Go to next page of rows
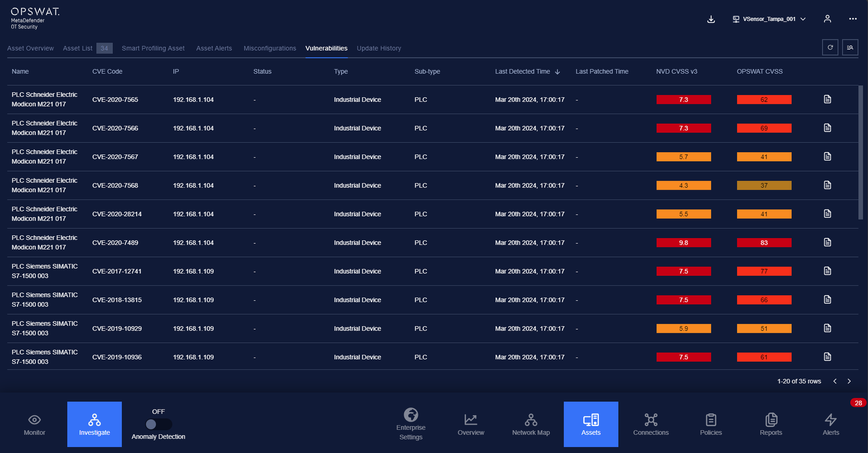868x453 pixels. (x=849, y=381)
